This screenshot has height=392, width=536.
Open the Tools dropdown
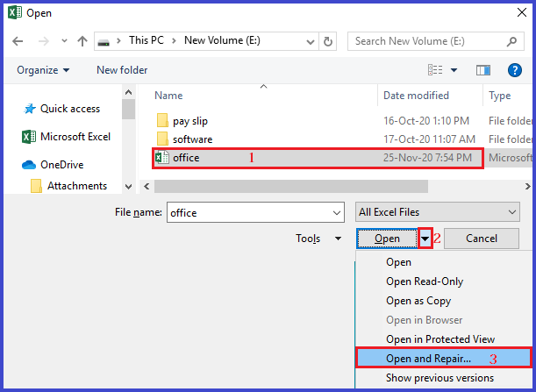tap(318, 239)
